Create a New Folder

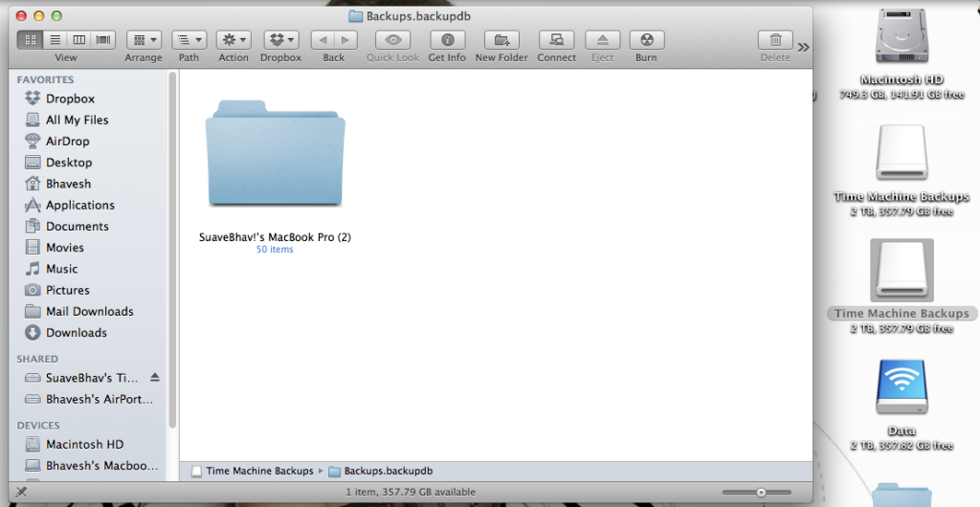click(501, 40)
